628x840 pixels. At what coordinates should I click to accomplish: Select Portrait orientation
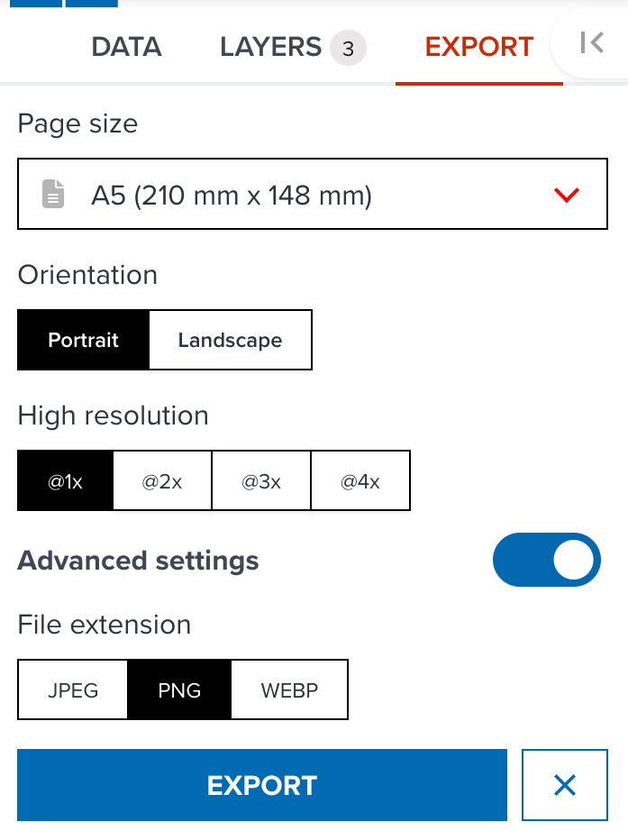(83, 340)
